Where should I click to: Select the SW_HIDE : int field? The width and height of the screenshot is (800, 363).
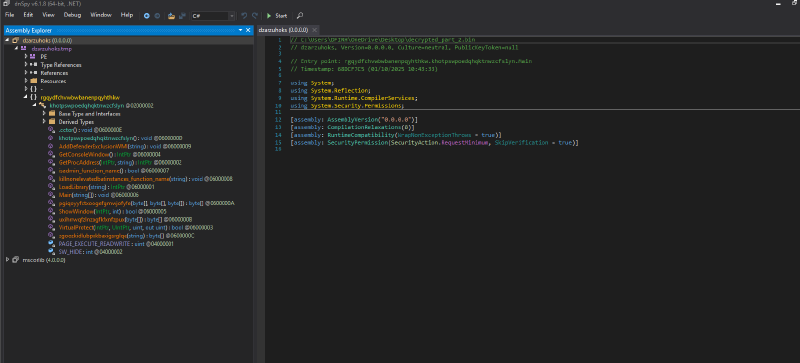point(90,252)
